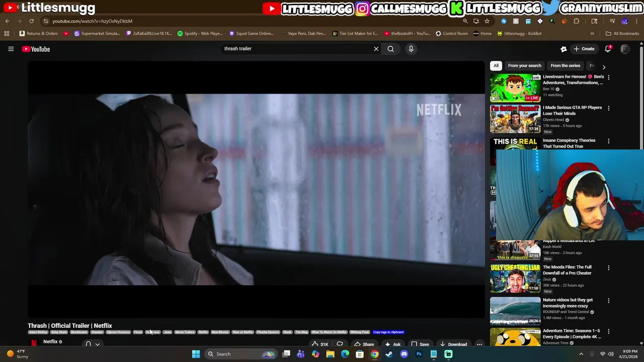This screenshot has width=644, height=362.
Task: Click the Create button
Action: pyautogui.click(x=584, y=49)
